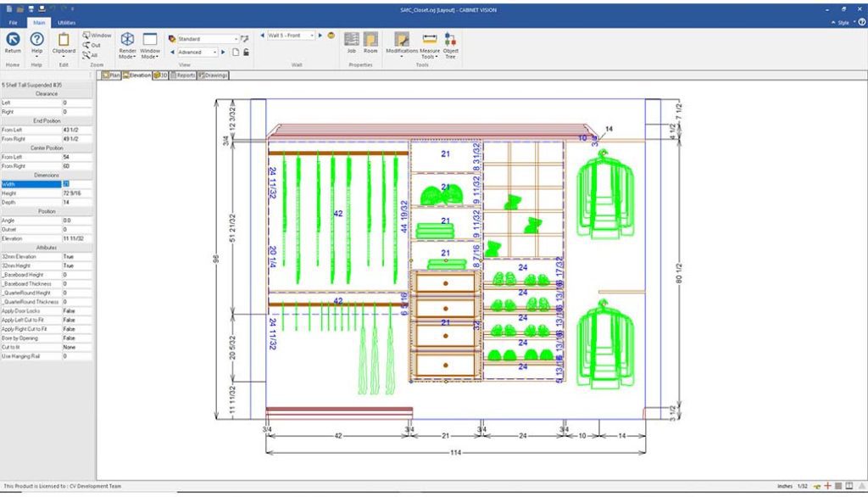Toggle the 32mm Elevation True value

[x=76, y=256]
